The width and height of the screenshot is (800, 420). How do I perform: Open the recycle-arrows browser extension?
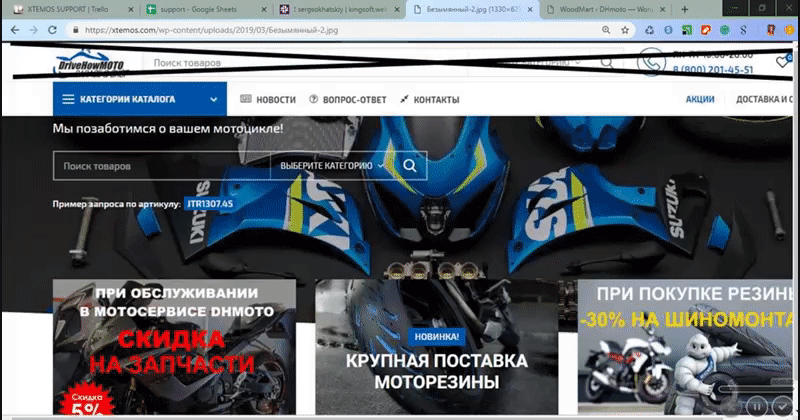click(x=649, y=30)
